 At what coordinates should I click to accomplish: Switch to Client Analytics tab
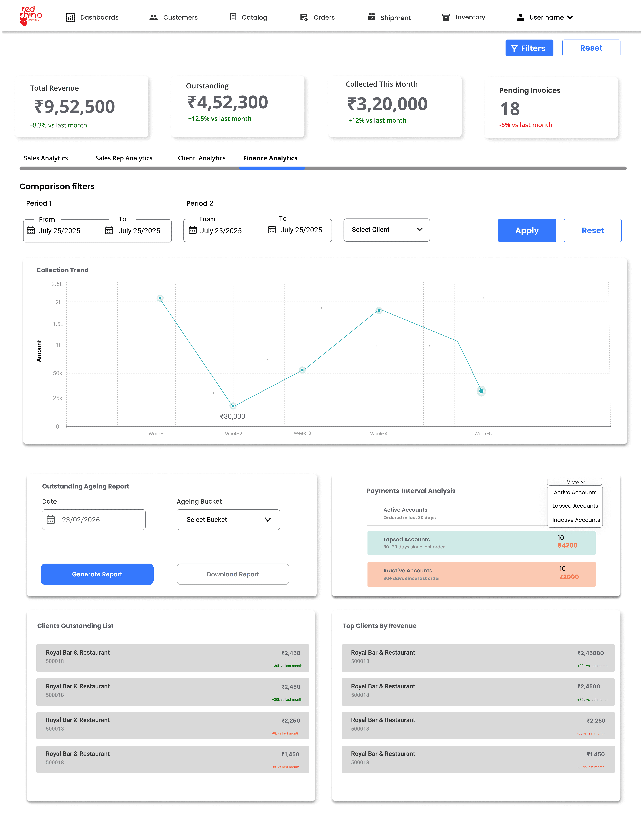click(x=202, y=158)
